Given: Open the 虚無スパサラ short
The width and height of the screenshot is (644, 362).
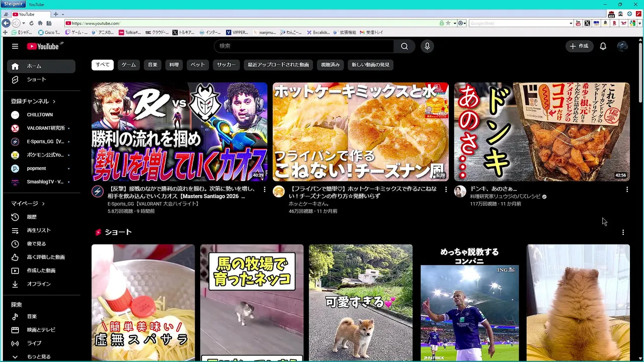Looking at the screenshot, I should point(143,303).
